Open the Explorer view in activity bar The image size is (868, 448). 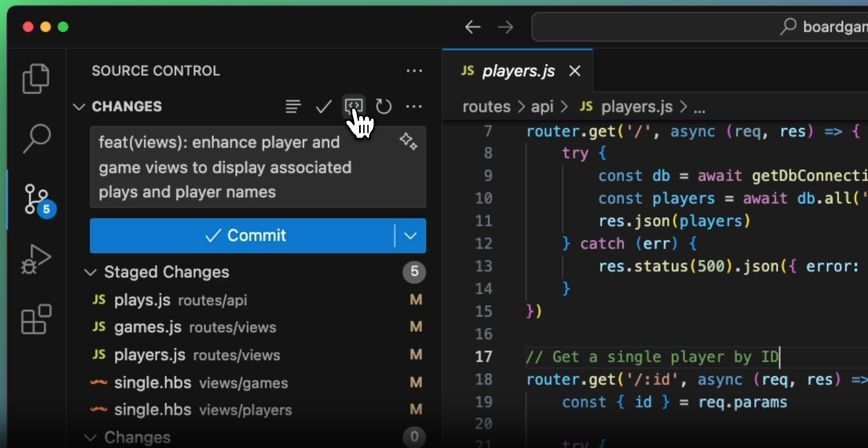pos(36,79)
